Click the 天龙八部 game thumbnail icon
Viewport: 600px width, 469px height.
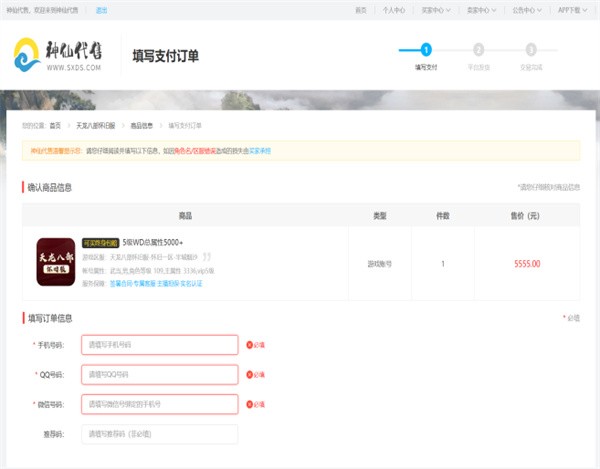(56, 262)
